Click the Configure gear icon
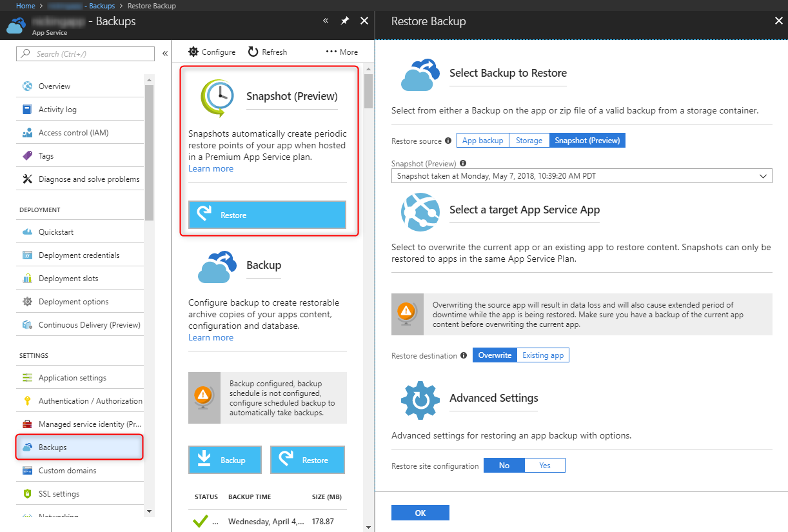 click(193, 52)
